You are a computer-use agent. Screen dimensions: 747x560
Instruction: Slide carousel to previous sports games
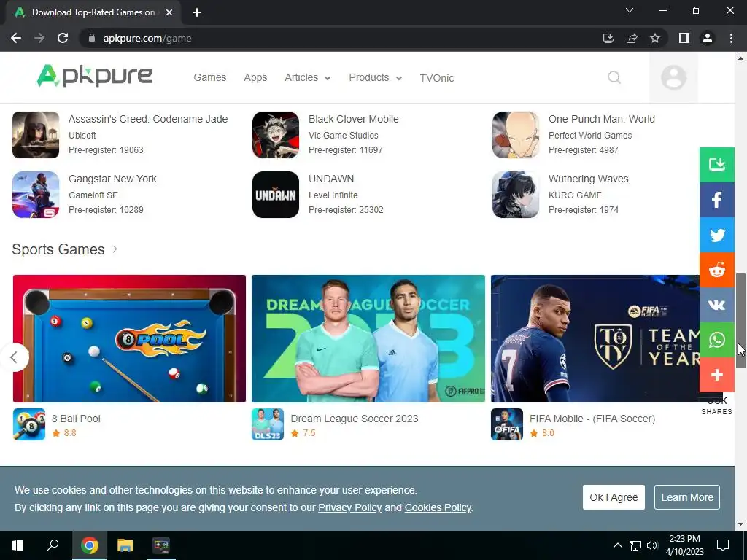pos(15,357)
